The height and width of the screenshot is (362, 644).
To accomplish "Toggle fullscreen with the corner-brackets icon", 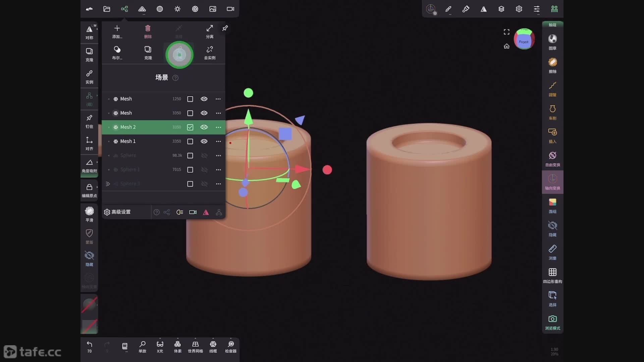I will tap(506, 32).
